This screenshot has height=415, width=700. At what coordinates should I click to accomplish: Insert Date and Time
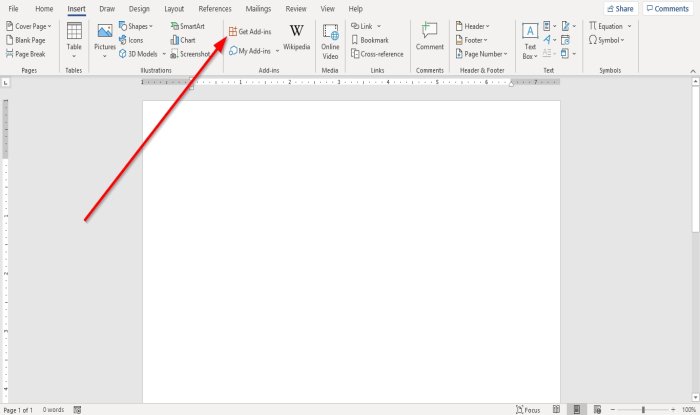565,40
